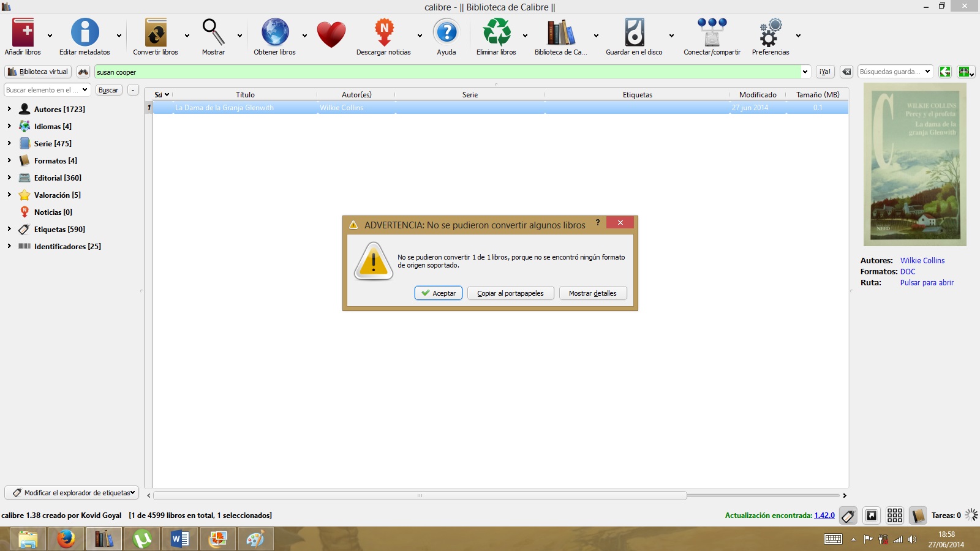This screenshot has height=551, width=980.
Task: Click Descargar noticias icon
Action: 384,32
